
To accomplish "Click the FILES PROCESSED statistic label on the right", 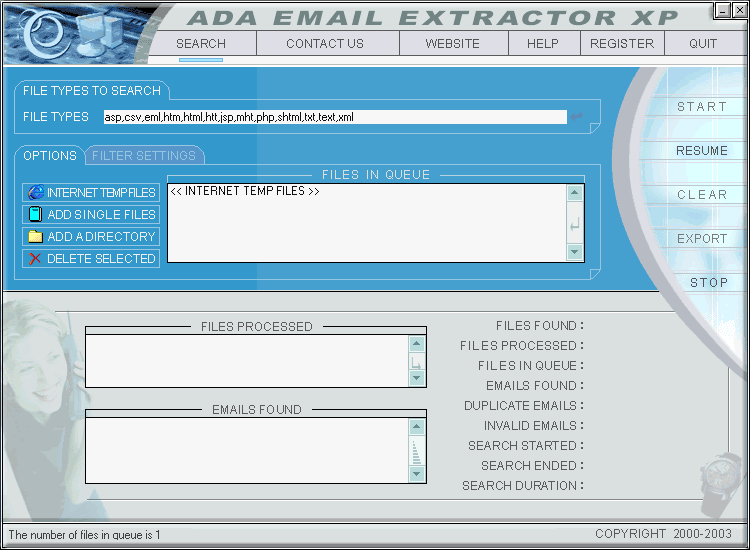I will pyautogui.click(x=522, y=346).
